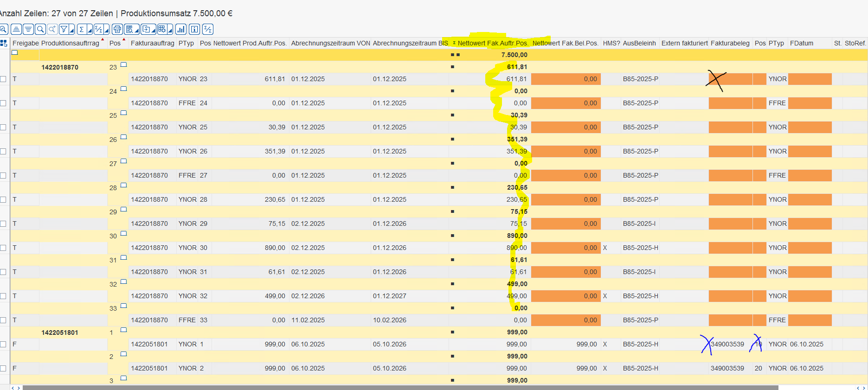Click the B85-2025-I cell in Pos 29 row
This screenshot has width=868, height=390.
639,224
